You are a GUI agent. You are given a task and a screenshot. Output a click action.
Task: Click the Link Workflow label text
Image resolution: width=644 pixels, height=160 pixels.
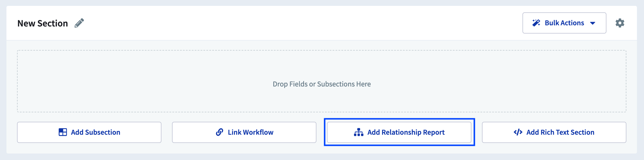(251, 132)
